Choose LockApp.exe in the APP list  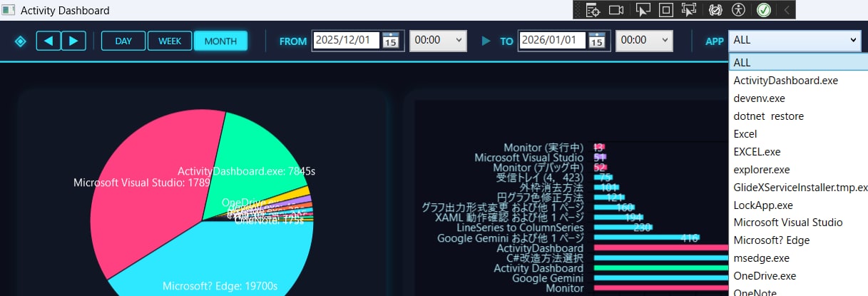[798, 205]
